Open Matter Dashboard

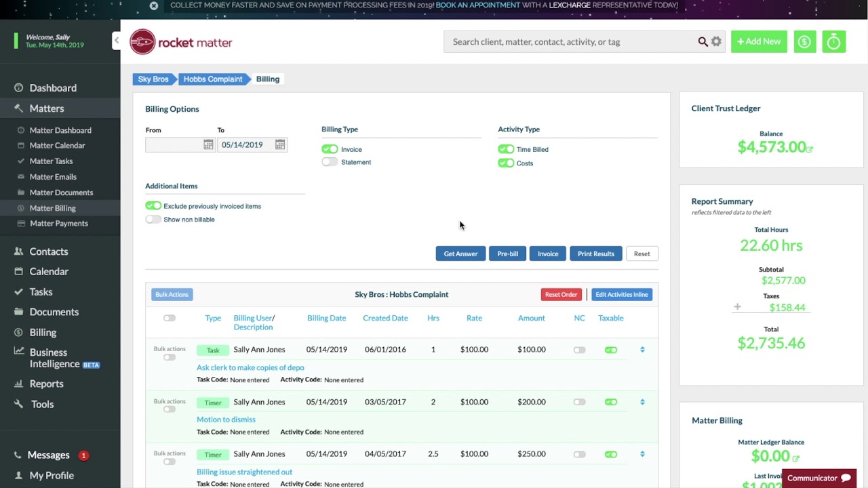point(60,130)
